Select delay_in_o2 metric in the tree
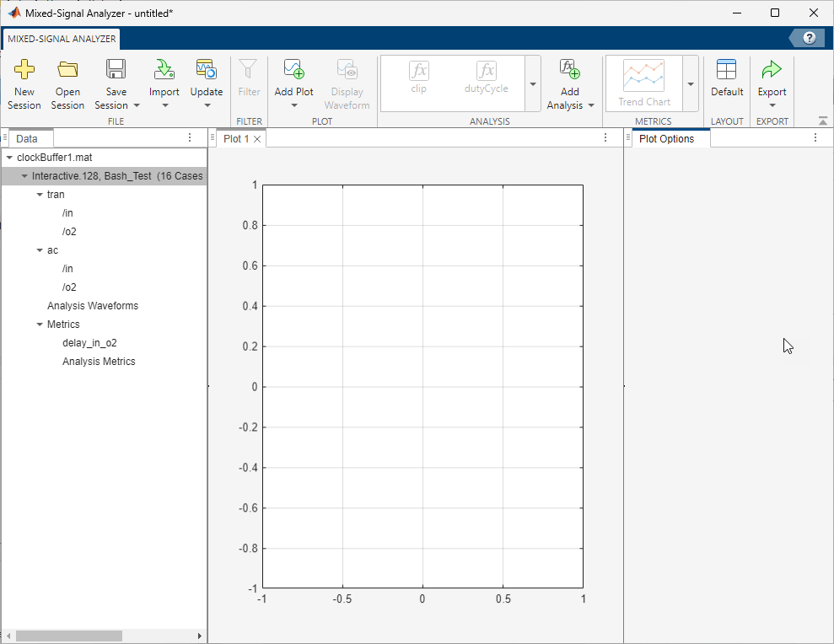The height and width of the screenshot is (644, 834). (89, 343)
